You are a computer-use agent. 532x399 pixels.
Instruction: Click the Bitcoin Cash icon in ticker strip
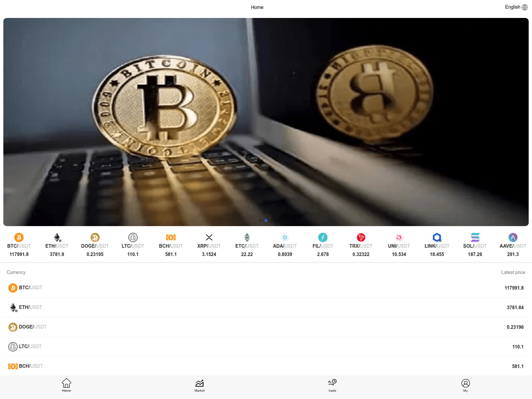171,237
